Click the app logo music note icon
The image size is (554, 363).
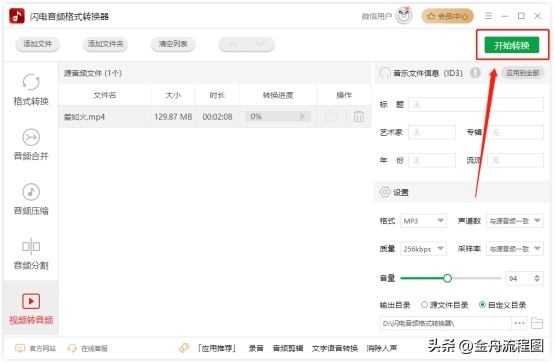17,16
